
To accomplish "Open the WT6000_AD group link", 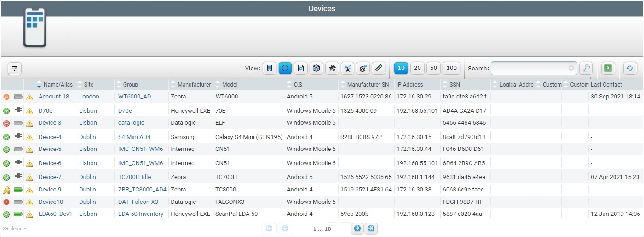I will click(x=134, y=97).
